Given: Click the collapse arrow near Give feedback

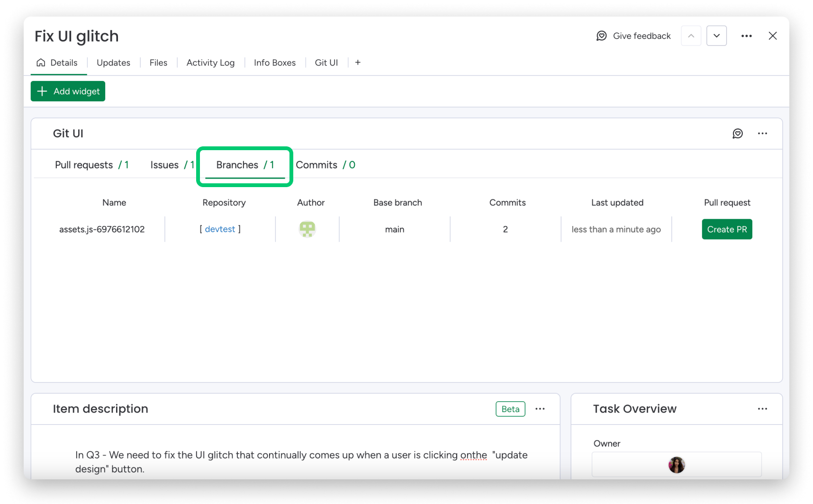Looking at the screenshot, I should coord(691,36).
